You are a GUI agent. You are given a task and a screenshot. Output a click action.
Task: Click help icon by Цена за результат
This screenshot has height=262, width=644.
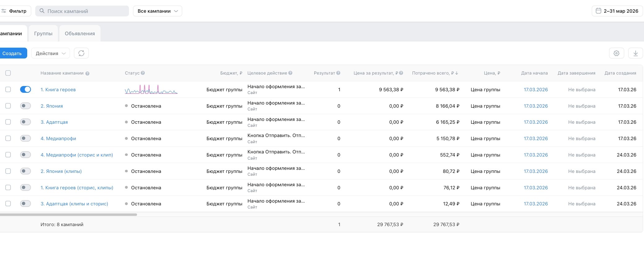point(401,73)
